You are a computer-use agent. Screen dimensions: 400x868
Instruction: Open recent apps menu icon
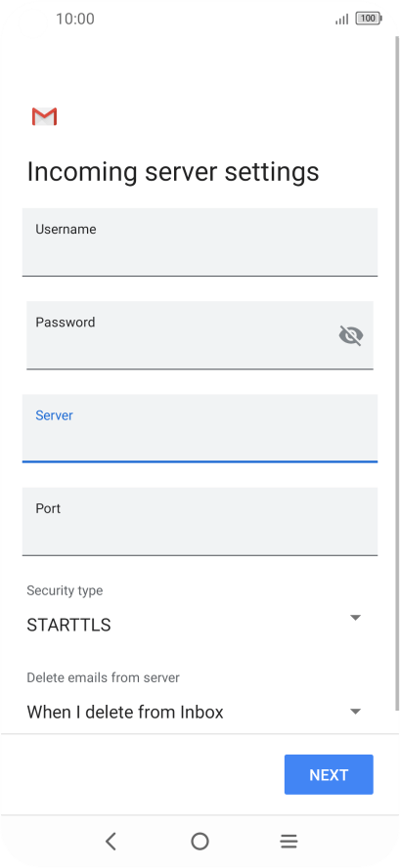[289, 842]
